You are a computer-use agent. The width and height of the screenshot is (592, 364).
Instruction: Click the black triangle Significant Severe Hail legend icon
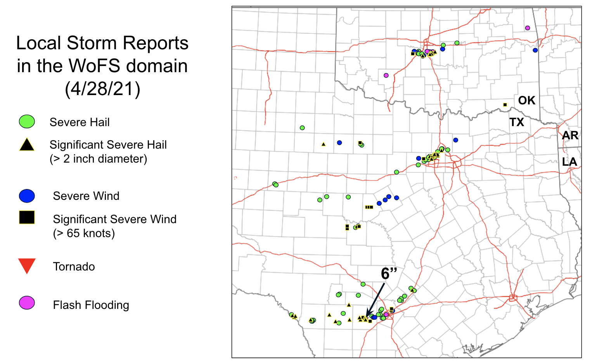[27, 144]
